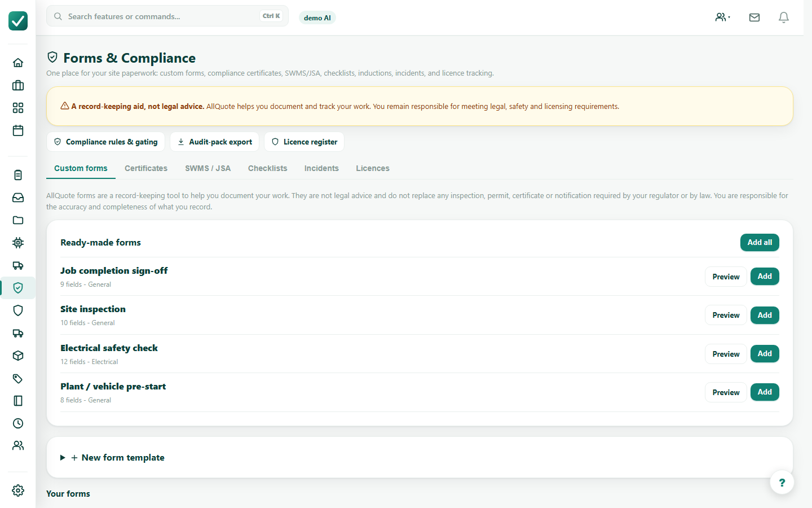Open the mail envelope icon in header
Screen dimensions: 812x508
[x=754, y=17]
